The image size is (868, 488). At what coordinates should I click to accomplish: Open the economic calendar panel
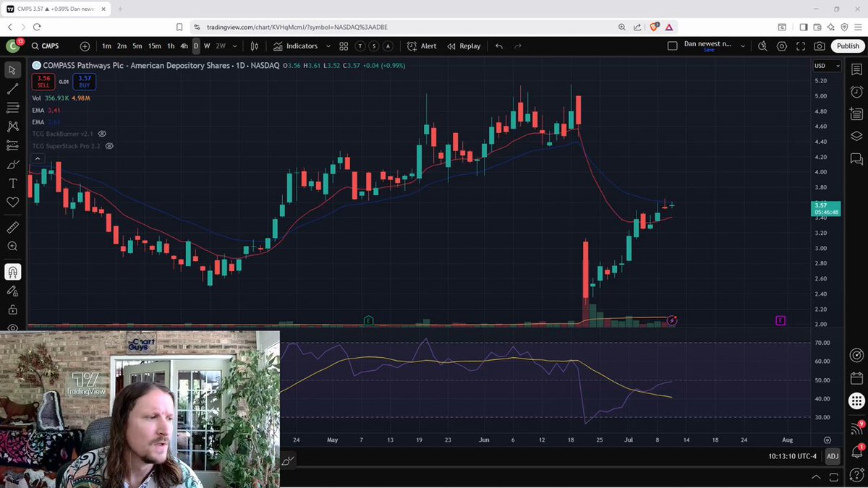click(x=856, y=378)
